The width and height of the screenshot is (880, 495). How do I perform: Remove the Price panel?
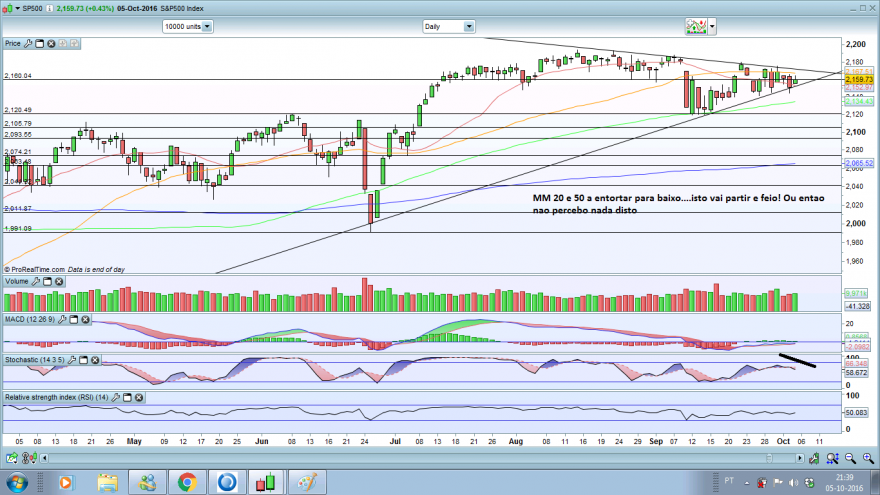tap(51, 43)
